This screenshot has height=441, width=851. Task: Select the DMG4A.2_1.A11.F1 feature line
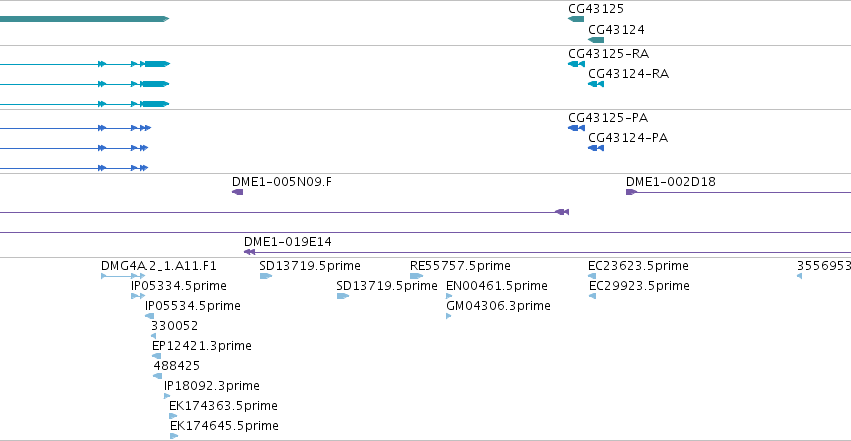123,276
